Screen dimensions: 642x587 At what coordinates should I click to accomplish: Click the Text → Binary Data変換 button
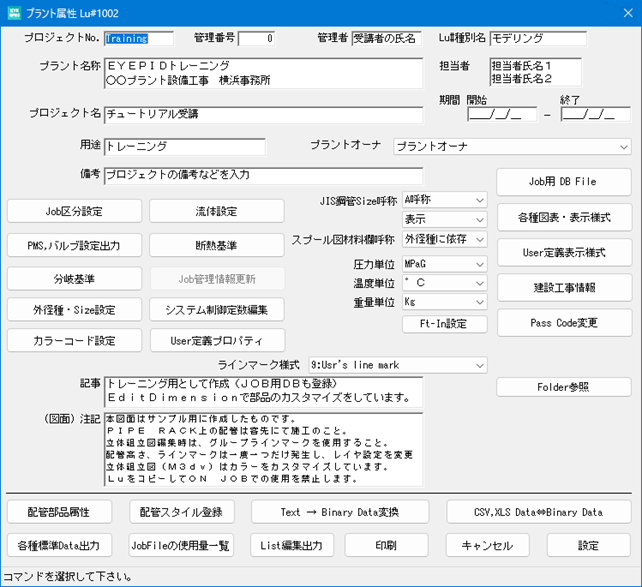[340, 512]
